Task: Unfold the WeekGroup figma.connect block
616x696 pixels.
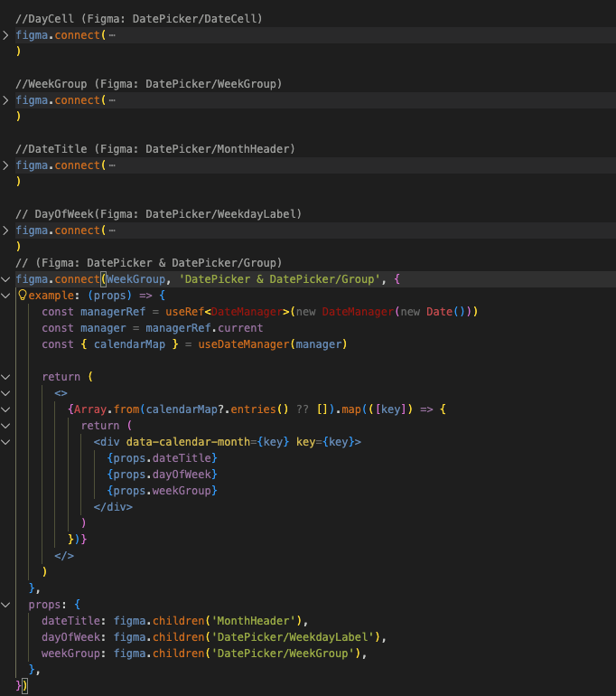Action: [7, 100]
